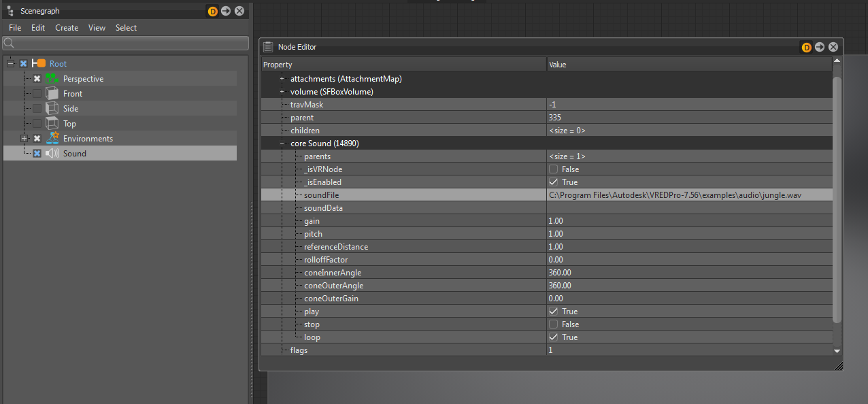Click the Scenegraph search magnifier icon
Viewport: 868px width, 404px height.
(x=9, y=43)
